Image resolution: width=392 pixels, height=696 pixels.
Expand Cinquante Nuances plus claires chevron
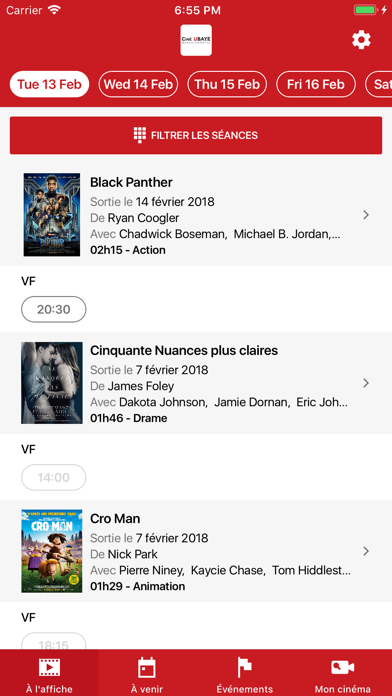point(366,383)
